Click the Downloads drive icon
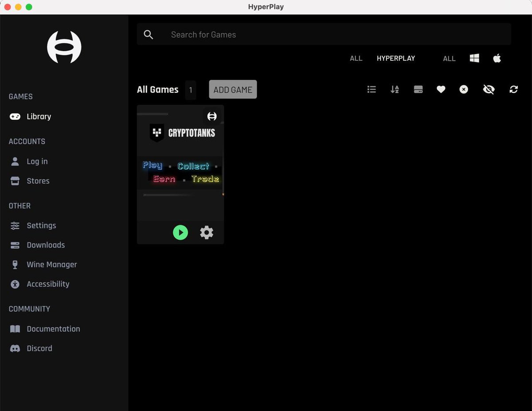 15,245
